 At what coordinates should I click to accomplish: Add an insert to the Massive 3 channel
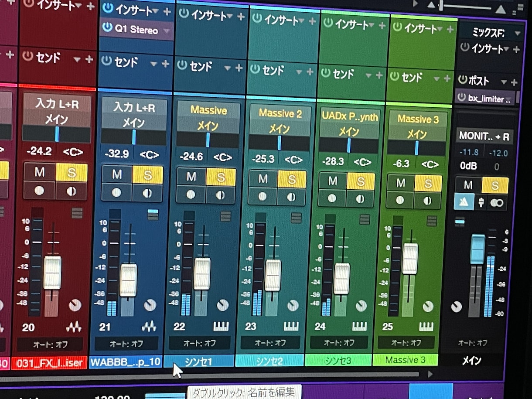coord(450,29)
